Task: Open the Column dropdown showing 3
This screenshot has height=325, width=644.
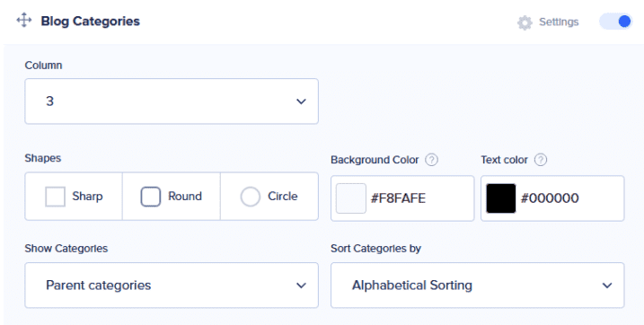Action: click(172, 101)
